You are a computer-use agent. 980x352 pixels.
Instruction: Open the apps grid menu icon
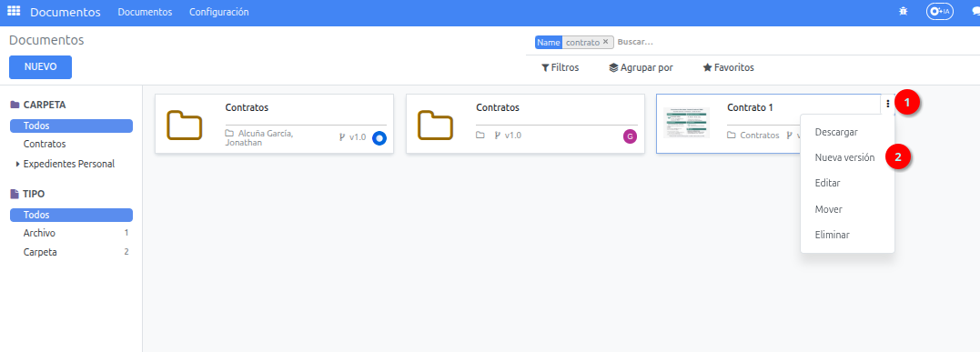click(13, 11)
